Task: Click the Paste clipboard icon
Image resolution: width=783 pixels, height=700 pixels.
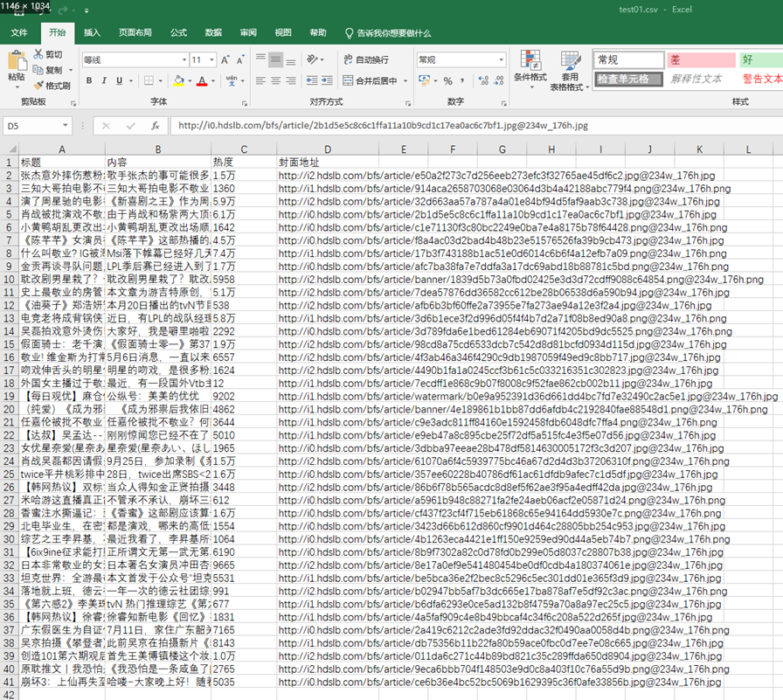Action: click(17, 61)
